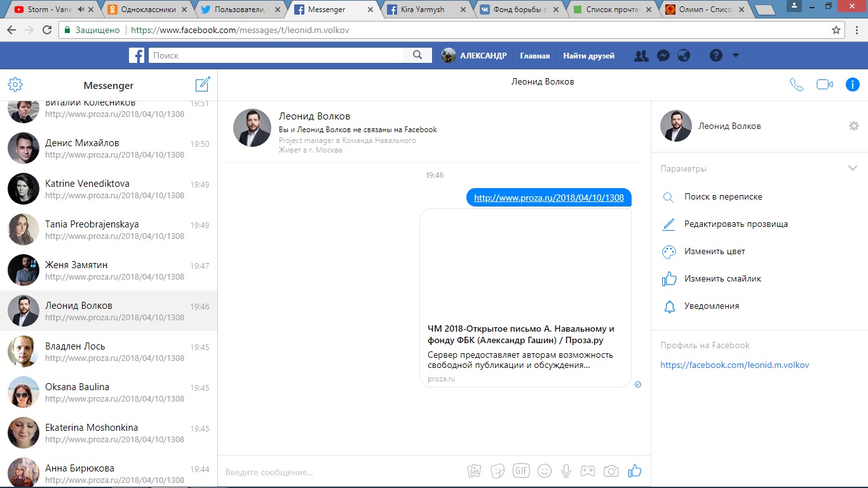
Task: Open conversation with Женя Замятин
Action: [109, 270]
